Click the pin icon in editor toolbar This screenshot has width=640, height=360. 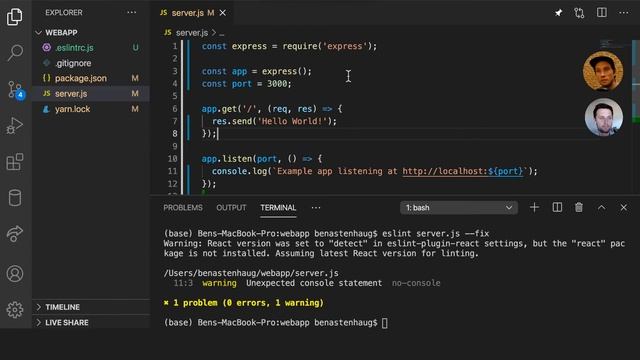tap(558, 13)
